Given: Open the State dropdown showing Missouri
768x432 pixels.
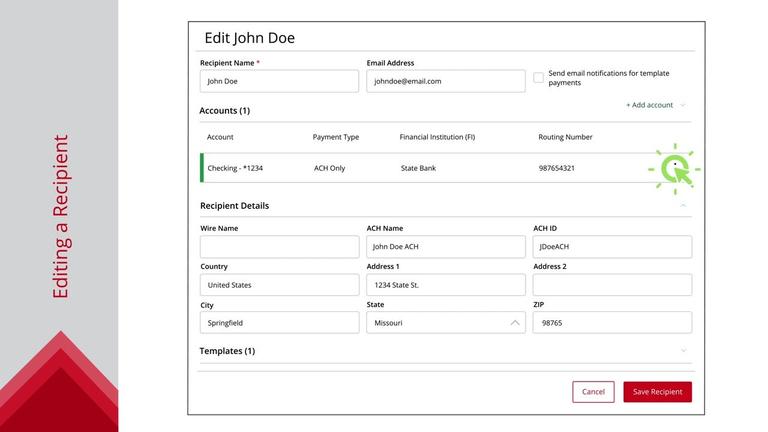Looking at the screenshot, I should pyautogui.click(x=446, y=323).
